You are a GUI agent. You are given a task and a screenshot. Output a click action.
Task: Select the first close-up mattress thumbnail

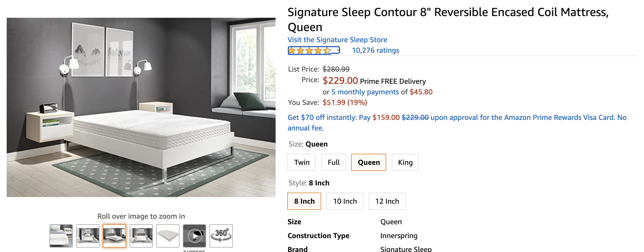click(61, 236)
